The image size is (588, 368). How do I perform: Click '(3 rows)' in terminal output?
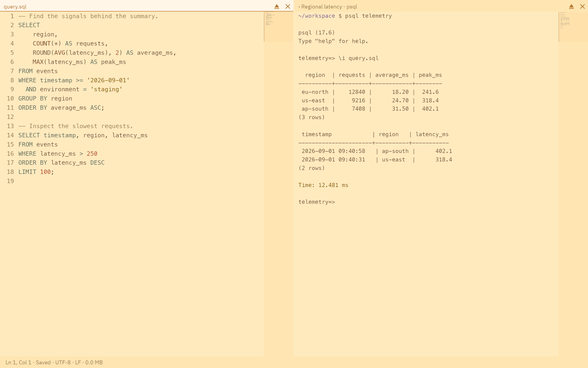click(x=311, y=117)
